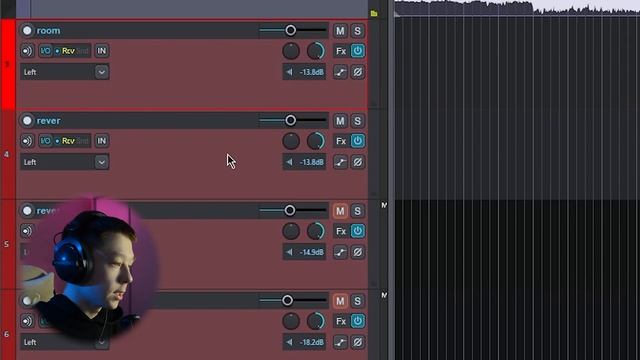Open Fx rack on room track
This screenshot has height=360, width=640.
(x=341, y=51)
